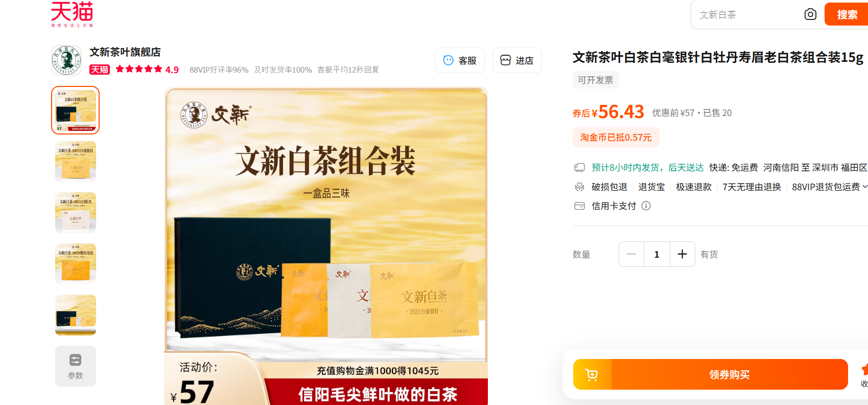Add to cart via cart icon

pos(592,374)
